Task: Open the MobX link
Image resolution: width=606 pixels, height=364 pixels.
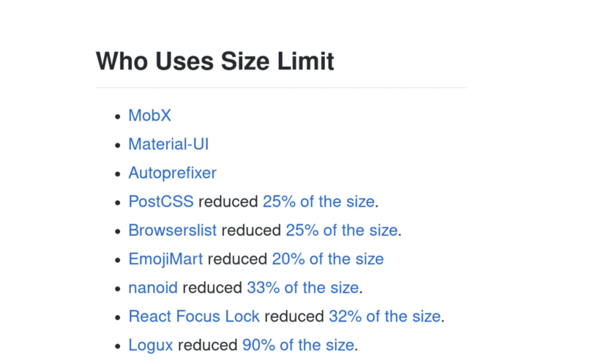Action: click(x=150, y=115)
